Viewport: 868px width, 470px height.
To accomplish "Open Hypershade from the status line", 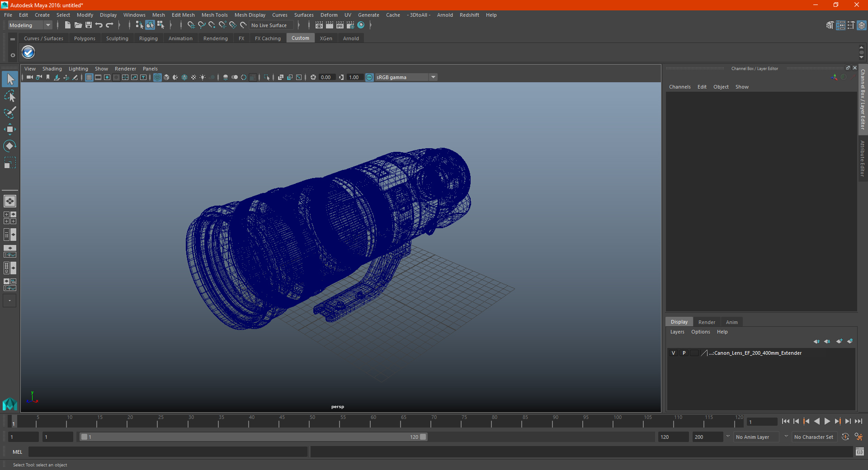I will pos(361,25).
